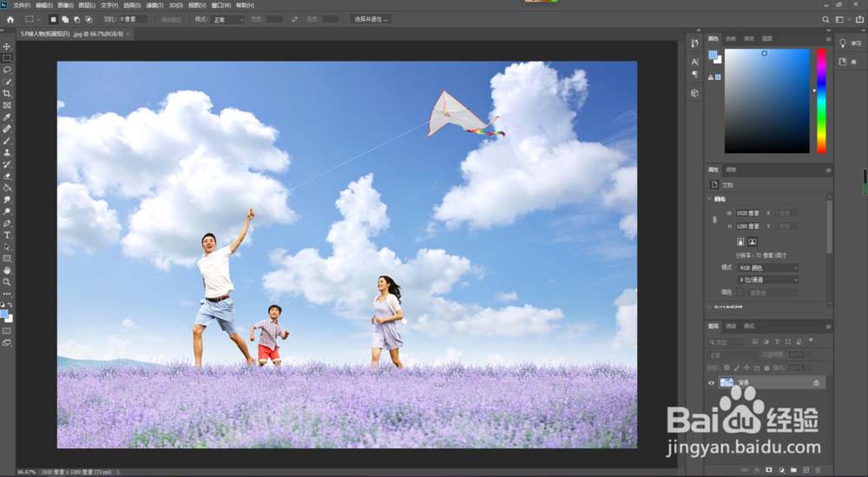This screenshot has height=477, width=868.
Task: Select the Smudge tool
Action: [x=7, y=200]
